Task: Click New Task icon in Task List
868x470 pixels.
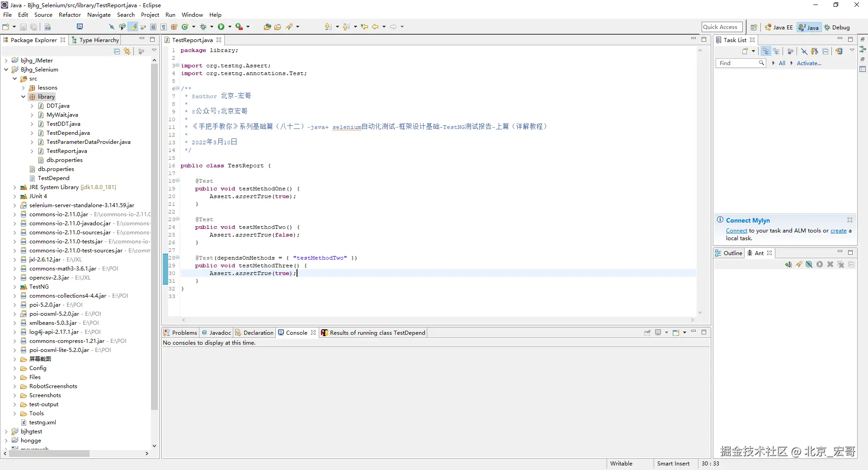Action: tap(745, 51)
